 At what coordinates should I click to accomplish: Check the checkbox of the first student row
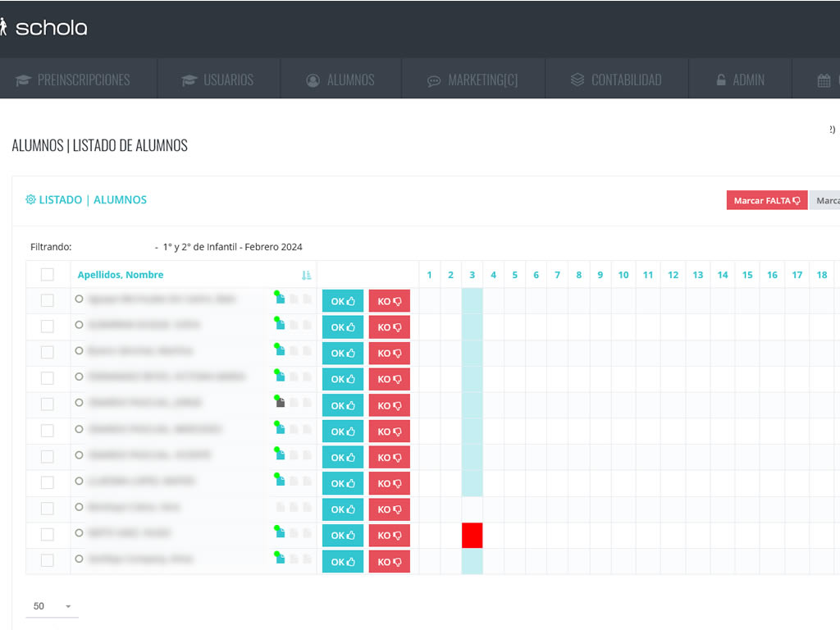pyautogui.click(x=48, y=300)
